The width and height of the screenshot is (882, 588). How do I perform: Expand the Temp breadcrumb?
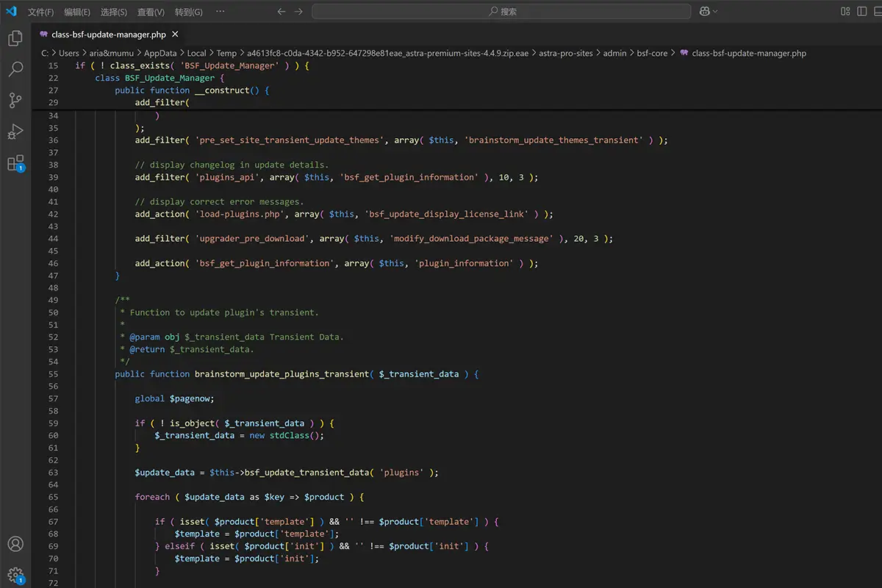point(226,53)
